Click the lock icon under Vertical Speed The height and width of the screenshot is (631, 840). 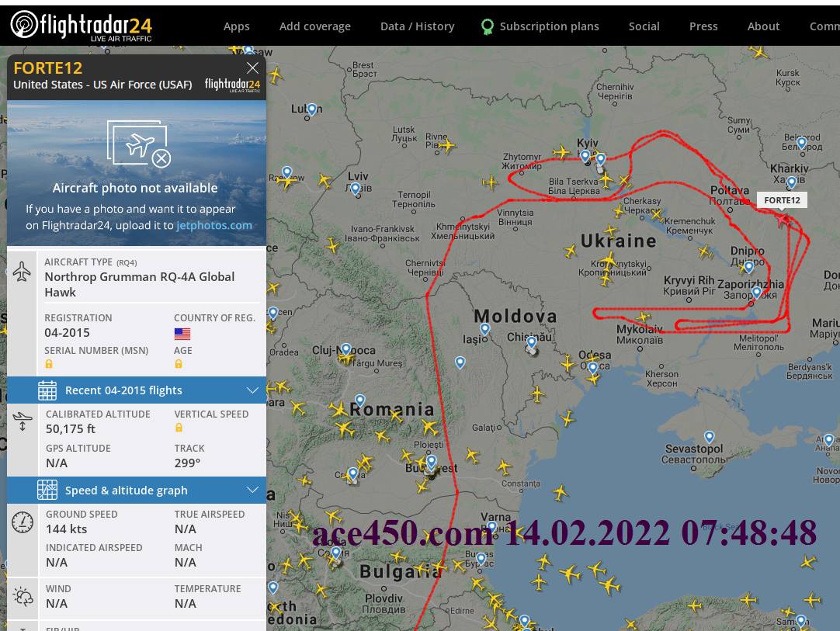tap(179, 428)
